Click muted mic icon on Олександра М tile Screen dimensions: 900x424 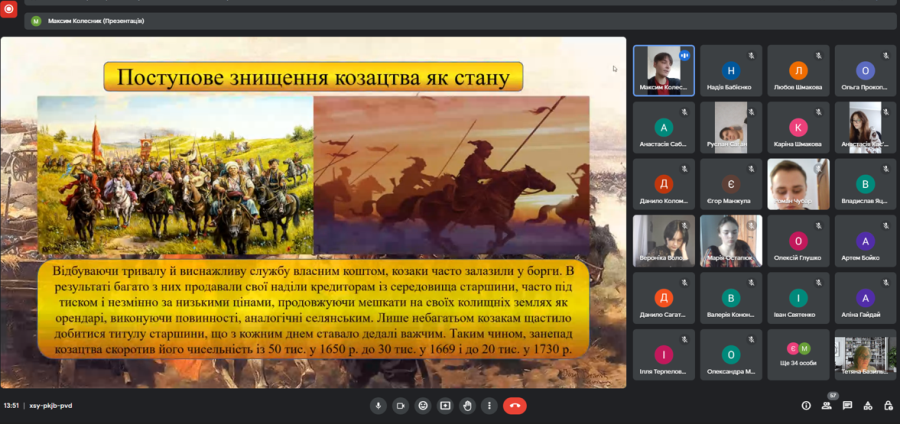click(751, 339)
